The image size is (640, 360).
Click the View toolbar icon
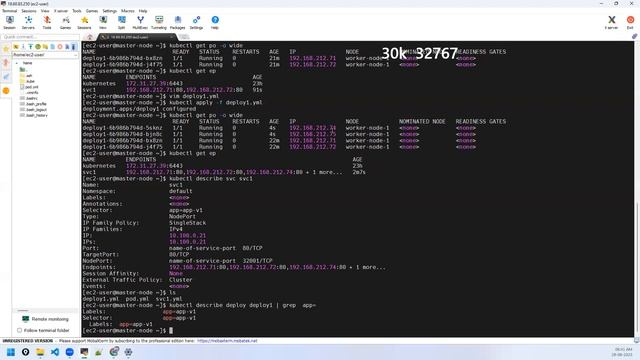pyautogui.click(x=103, y=22)
